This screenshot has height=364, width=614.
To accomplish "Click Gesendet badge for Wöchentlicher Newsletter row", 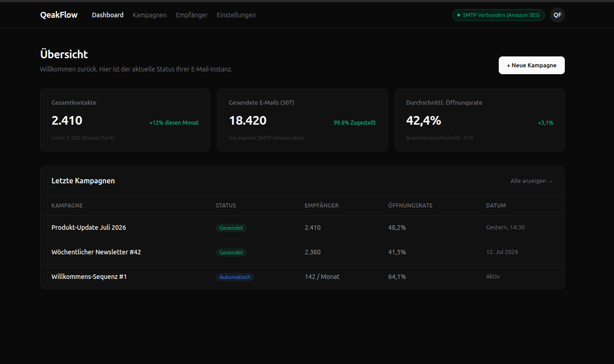I will 231,253.
